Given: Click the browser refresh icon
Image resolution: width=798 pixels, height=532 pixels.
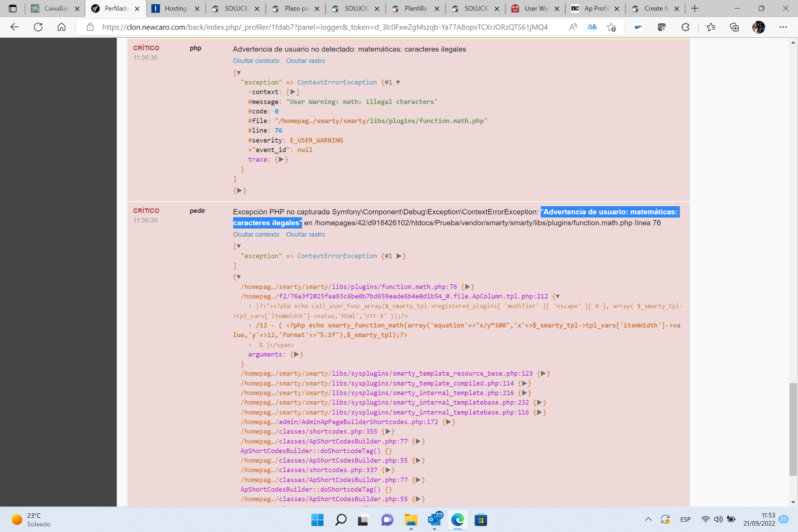Looking at the screenshot, I should (38, 27).
